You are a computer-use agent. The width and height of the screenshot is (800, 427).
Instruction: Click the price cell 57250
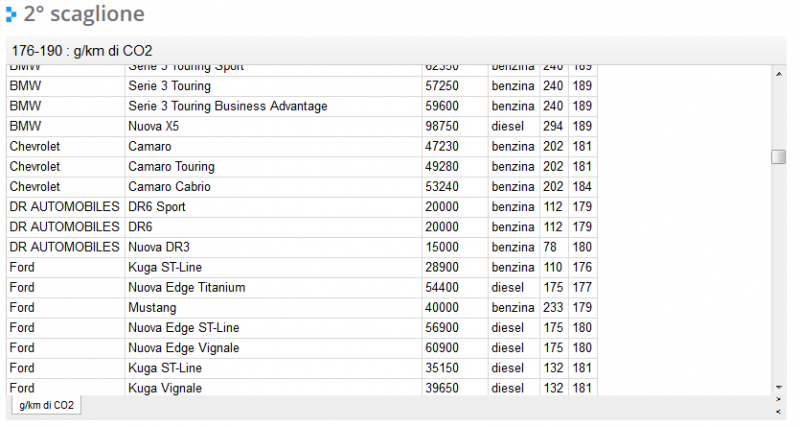tap(455, 86)
